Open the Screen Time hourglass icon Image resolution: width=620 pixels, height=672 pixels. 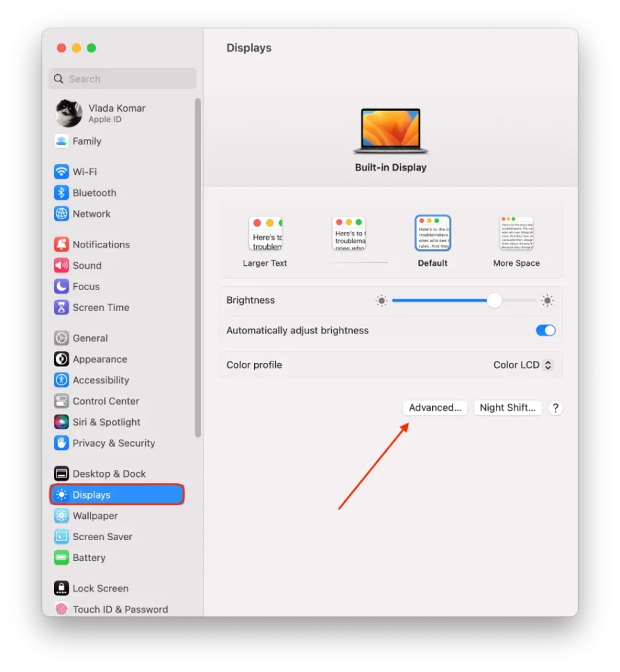[61, 307]
